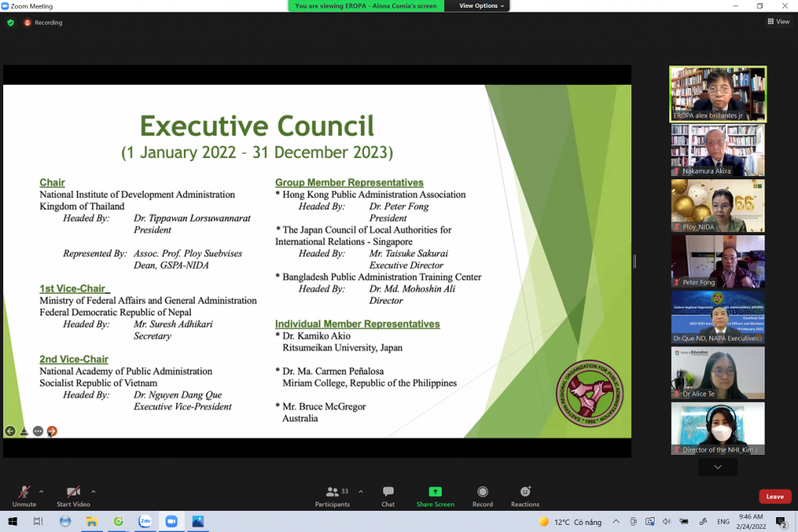Open audio options arrow next to Unmute
The height and width of the screenshot is (532, 798).
click(41, 491)
